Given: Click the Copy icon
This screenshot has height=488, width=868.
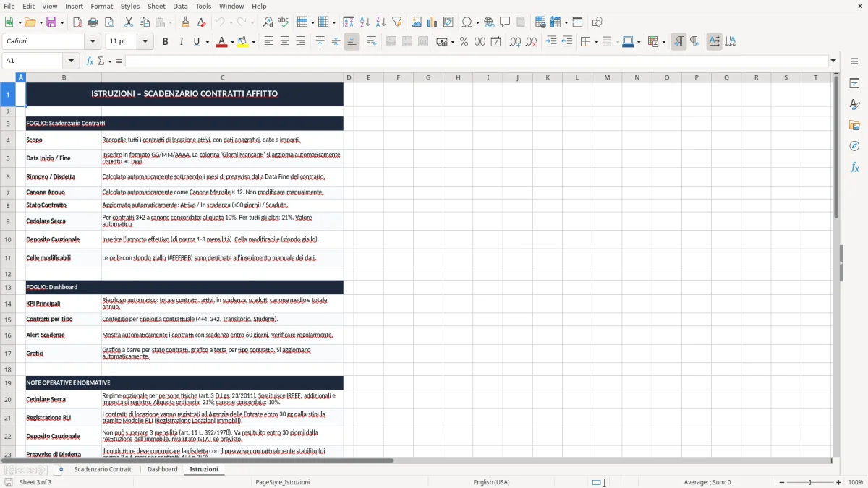Looking at the screenshot, I should (x=144, y=22).
